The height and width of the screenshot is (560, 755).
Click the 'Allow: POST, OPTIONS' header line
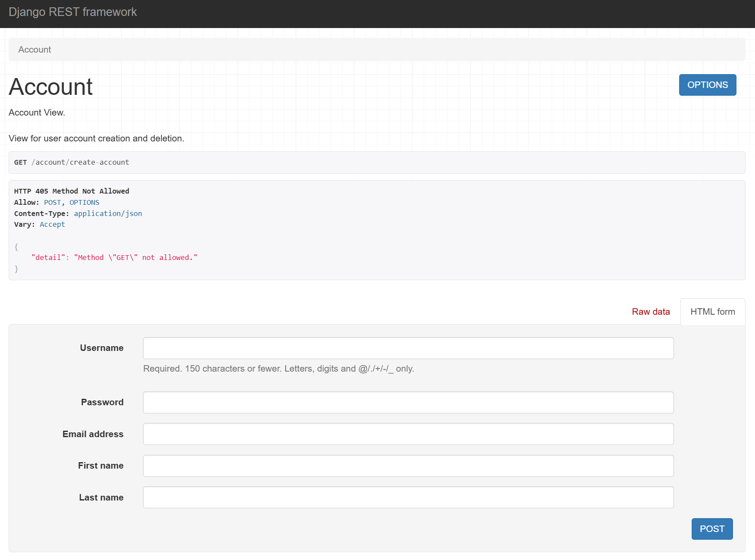click(57, 202)
